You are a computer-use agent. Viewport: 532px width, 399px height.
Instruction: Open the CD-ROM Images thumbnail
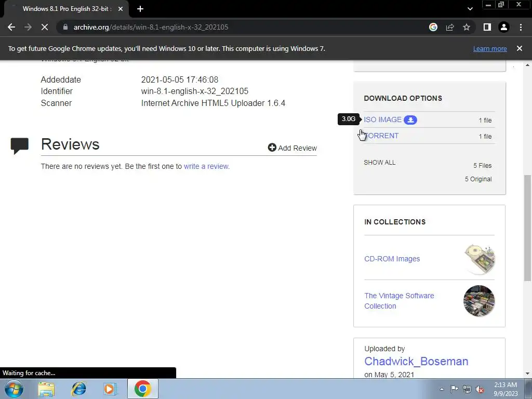pyautogui.click(x=479, y=259)
